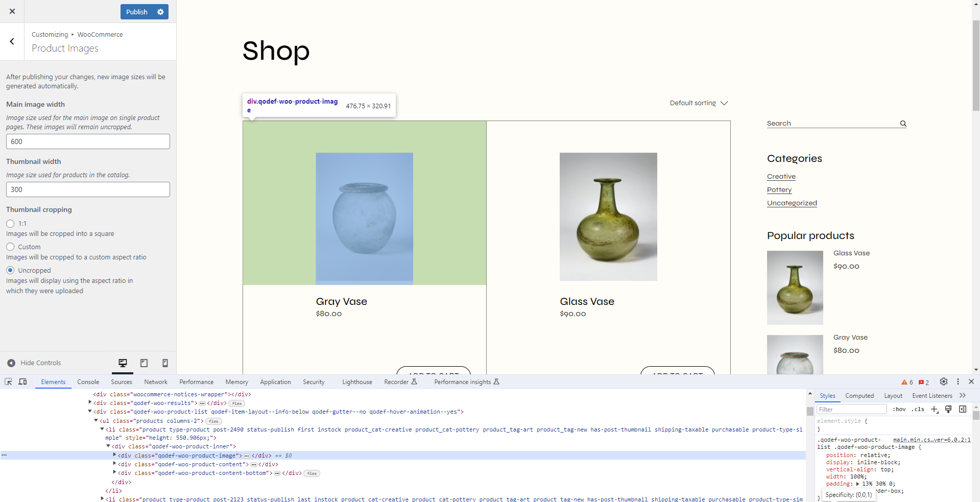Toggle the computed styles sidebar icon
The height and width of the screenshot is (502, 980).
963,409
